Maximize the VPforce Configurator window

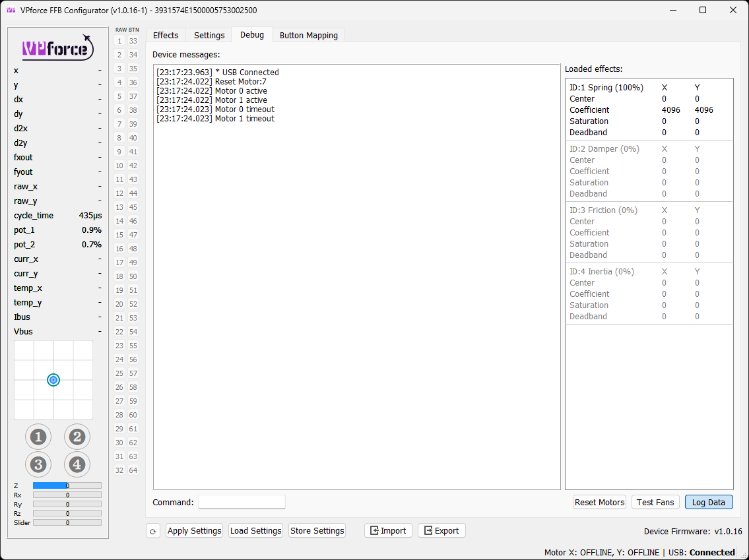[703, 10]
